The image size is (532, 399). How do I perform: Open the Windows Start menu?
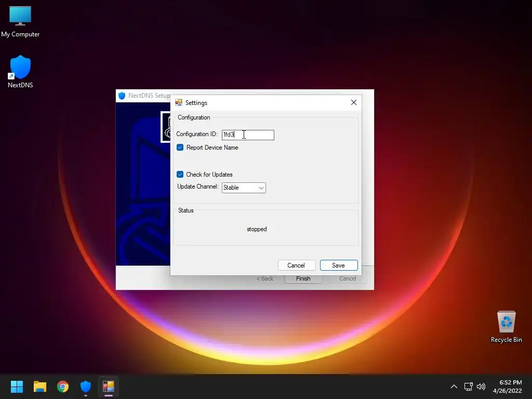pyautogui.click(x=17, y=387)
